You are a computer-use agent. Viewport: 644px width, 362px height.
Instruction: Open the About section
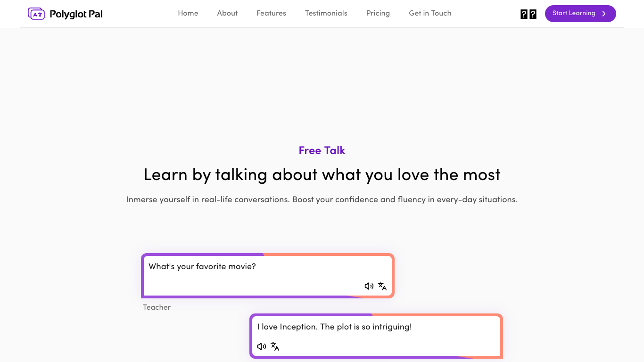227,13
